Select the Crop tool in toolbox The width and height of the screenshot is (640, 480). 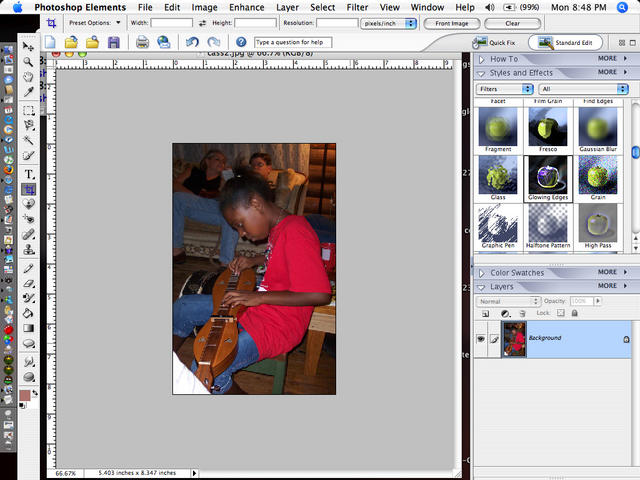pyautogui.click(x=28, y=189)
